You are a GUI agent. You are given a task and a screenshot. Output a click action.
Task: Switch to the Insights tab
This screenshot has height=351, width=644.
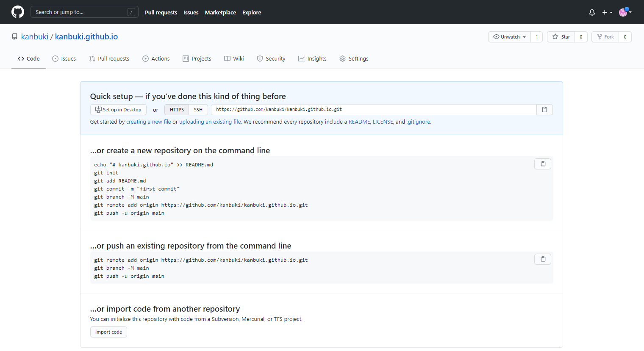[312, 59]
